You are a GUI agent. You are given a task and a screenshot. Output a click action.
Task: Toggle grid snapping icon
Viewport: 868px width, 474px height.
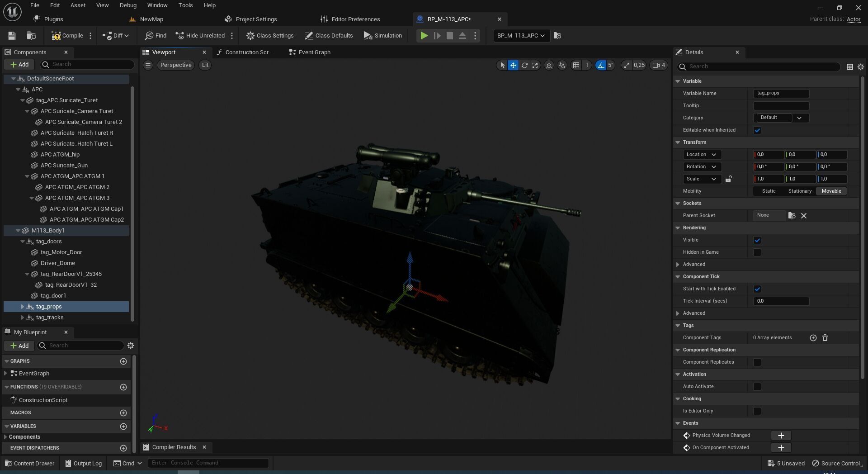tap(576, 65)
